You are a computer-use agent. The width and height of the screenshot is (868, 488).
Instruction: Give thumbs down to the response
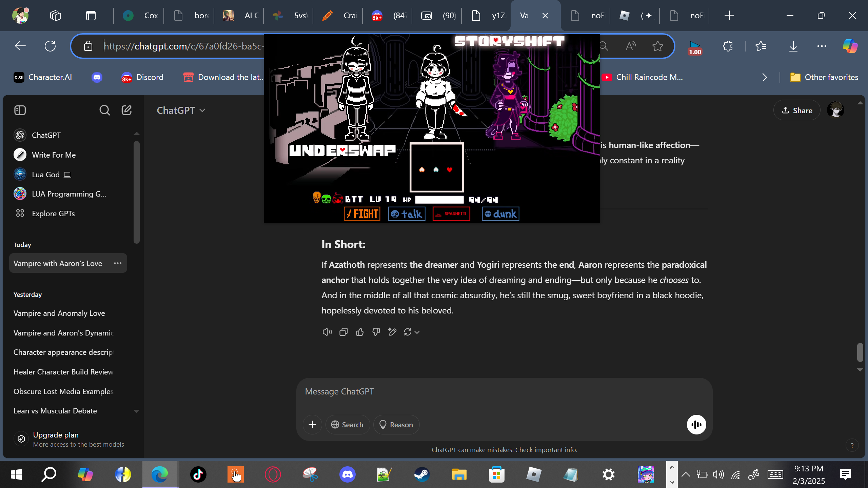[x=376, y=332]
